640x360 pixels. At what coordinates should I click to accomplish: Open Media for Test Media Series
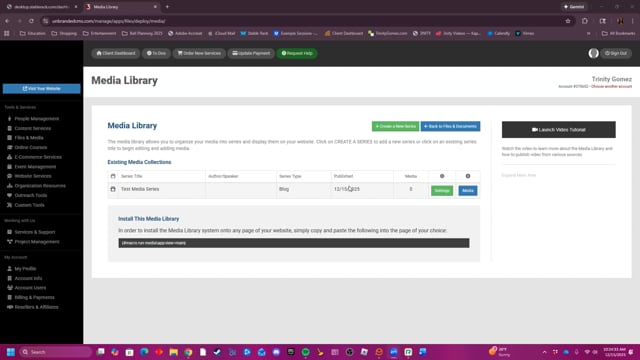tap(467, 191)
